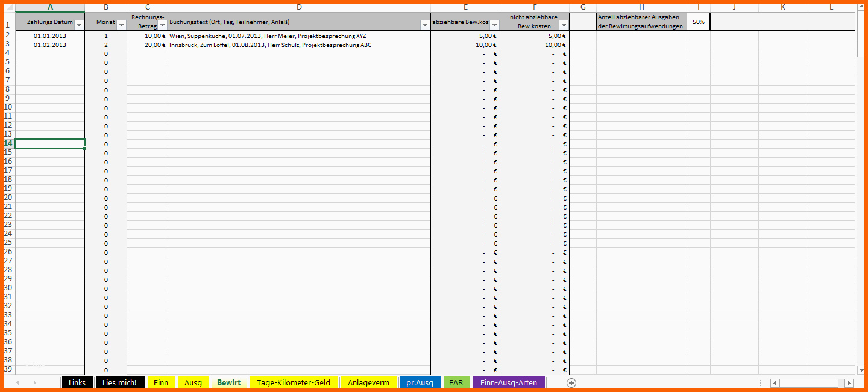868x392 pixels.
Task: Click the sheet tab bar split handle
Action: click(x=761, y=383)
